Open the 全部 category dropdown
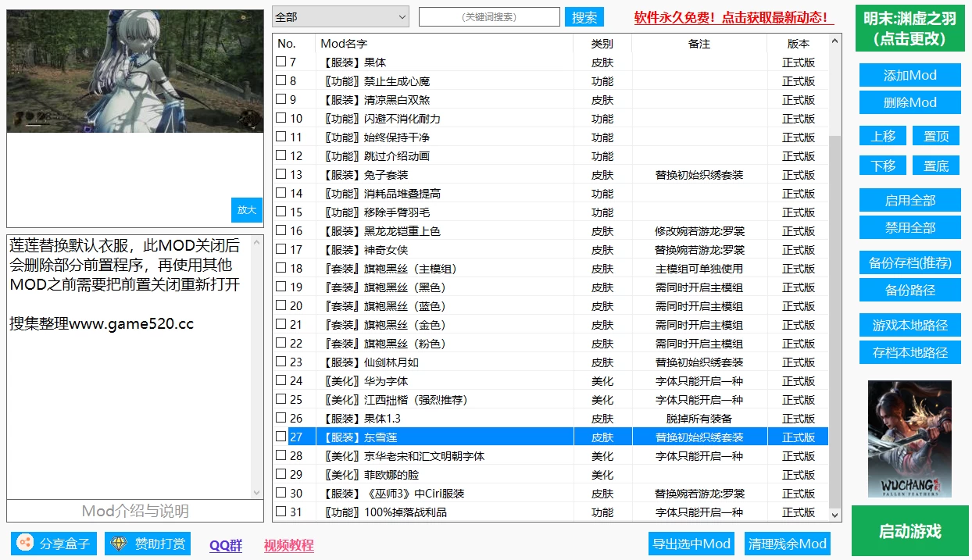Image resolution: width=972 pixels, height=560 pixels. (x=341, y=16)
